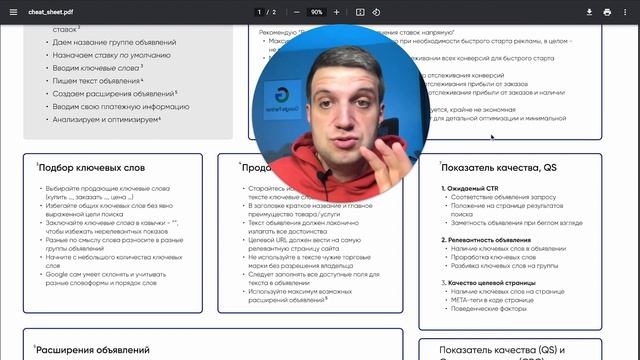
Task: Click the text 'Наличие ключевых слов на странице'
Action: click(508, 291)
